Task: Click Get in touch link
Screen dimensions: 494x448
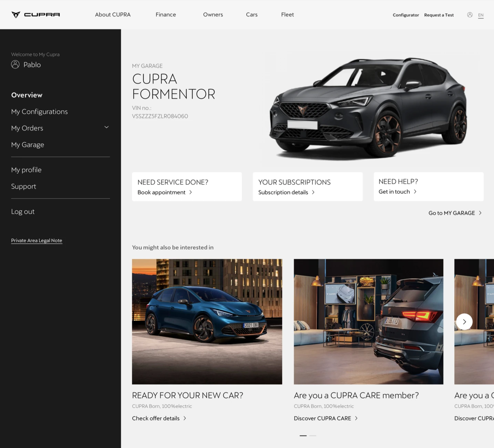Action: click(x=394, y=192)
